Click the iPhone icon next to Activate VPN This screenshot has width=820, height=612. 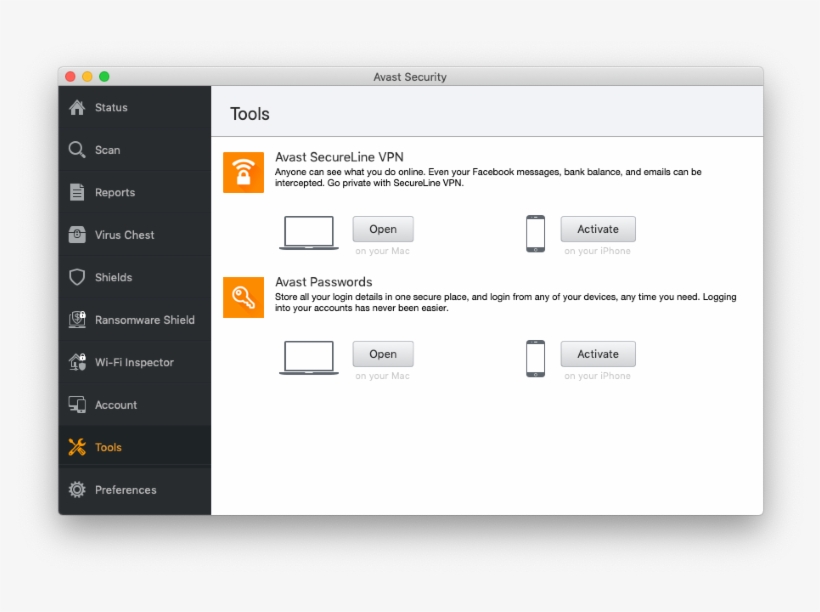click(535, 232)
